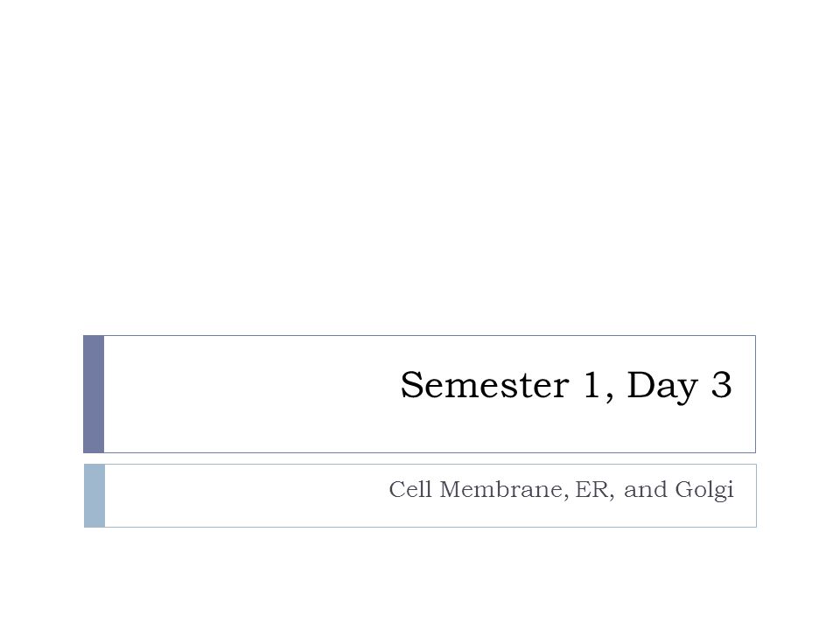Click the dark blue accent bar beside title

(x=94, y=395)
